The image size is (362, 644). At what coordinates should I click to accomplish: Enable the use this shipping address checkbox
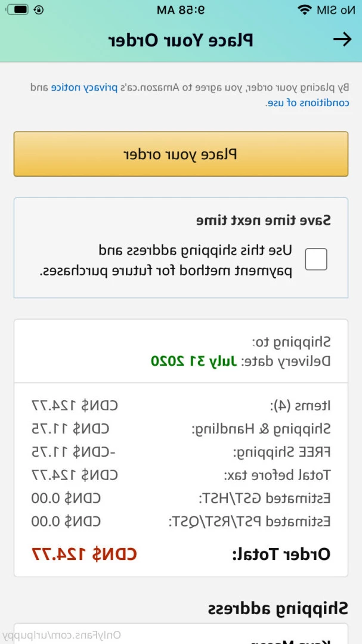point(316,259)
